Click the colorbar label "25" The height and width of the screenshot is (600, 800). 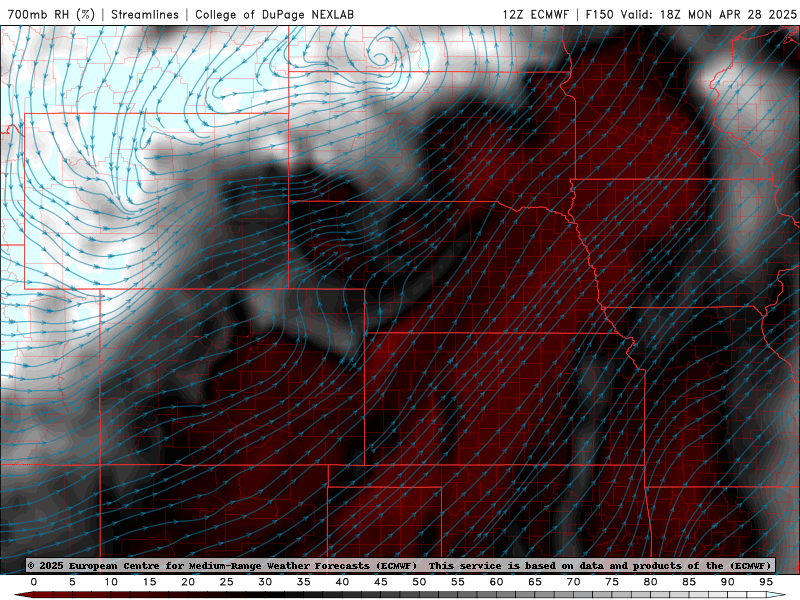click(227, 582)
